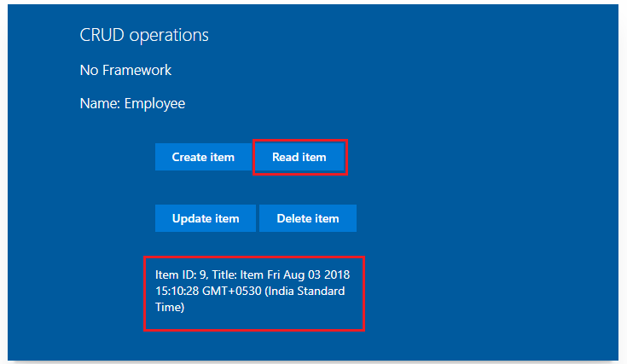This screenshot has height=364, width=627.
Task: Click the word CRUD in the heading
Action: pos(101,35)
